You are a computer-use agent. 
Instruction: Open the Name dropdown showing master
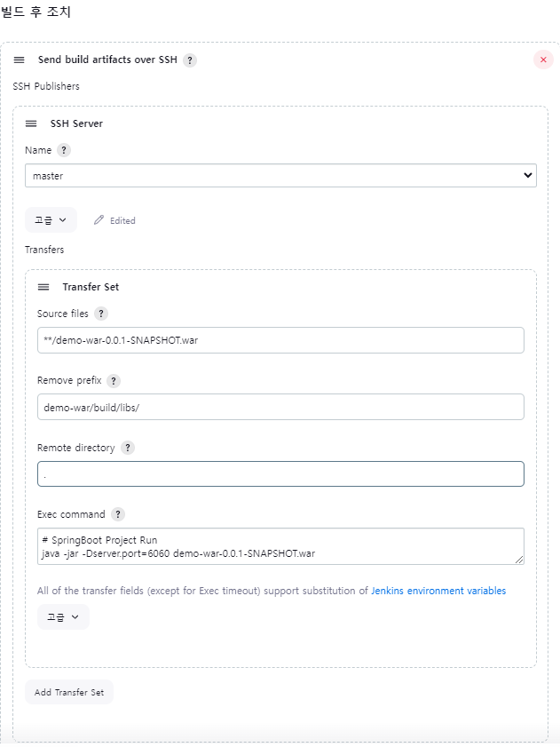[281, 175]
